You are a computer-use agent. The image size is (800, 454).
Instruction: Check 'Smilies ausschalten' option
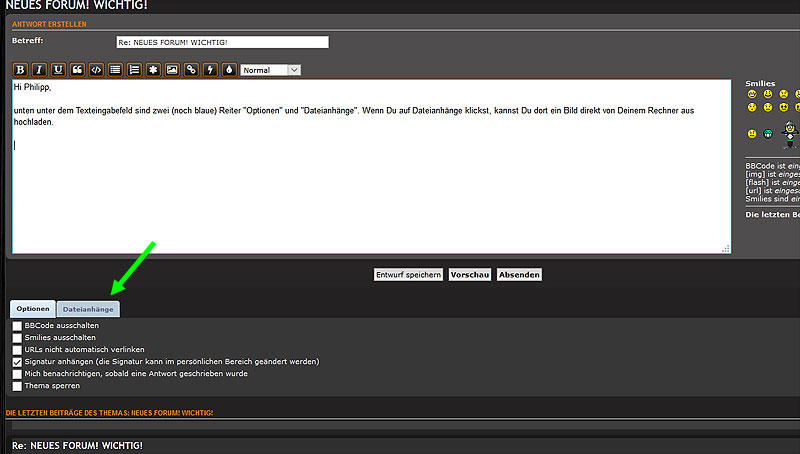pos(17,338)
